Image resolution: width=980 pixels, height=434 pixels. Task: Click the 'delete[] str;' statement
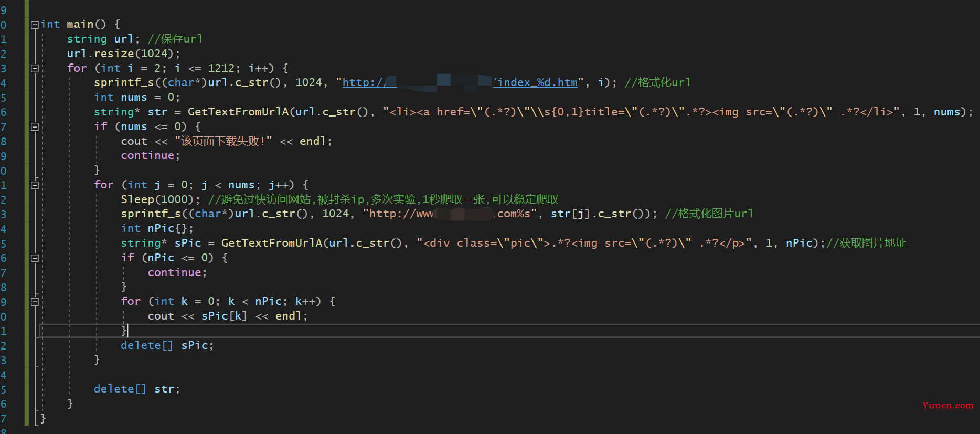(x=137, y=389)
